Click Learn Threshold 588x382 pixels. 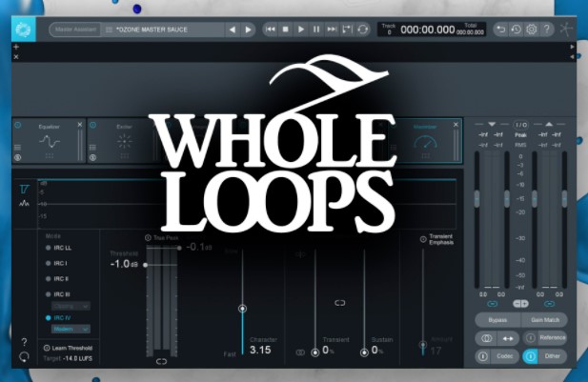click(68, 348)
